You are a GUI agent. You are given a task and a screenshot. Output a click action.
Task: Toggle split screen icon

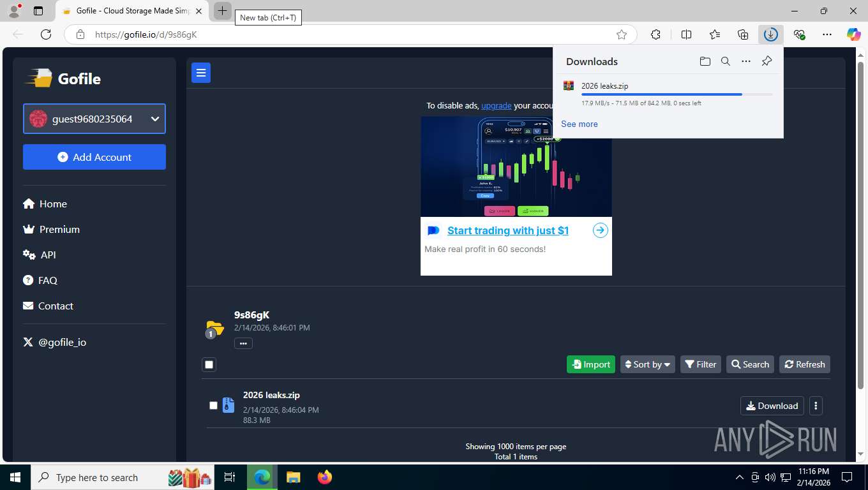[686, 34]
